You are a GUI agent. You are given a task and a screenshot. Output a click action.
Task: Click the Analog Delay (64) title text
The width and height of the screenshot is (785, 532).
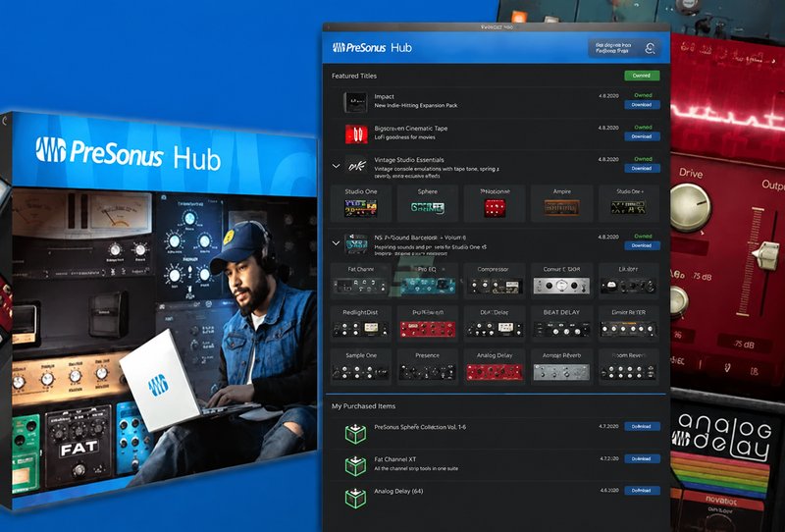[398, 492]
